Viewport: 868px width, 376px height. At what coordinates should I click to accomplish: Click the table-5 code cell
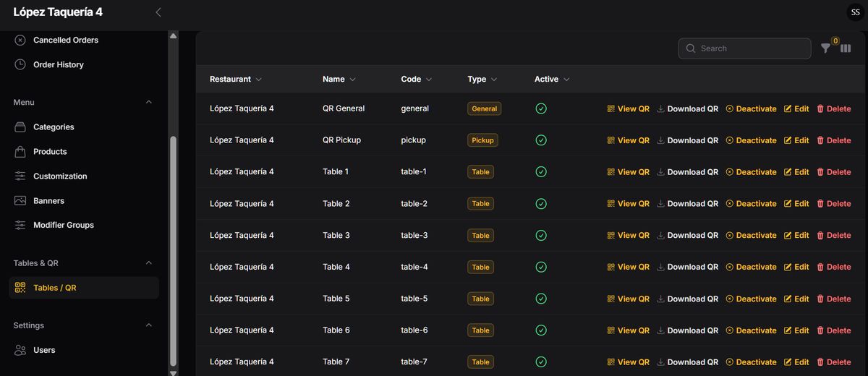[x=414, y=299]
